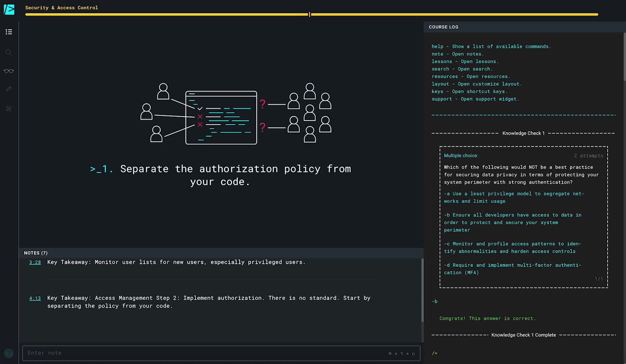
Task: Select answer option -d multi-factor authentication
Action: [512, 269]
